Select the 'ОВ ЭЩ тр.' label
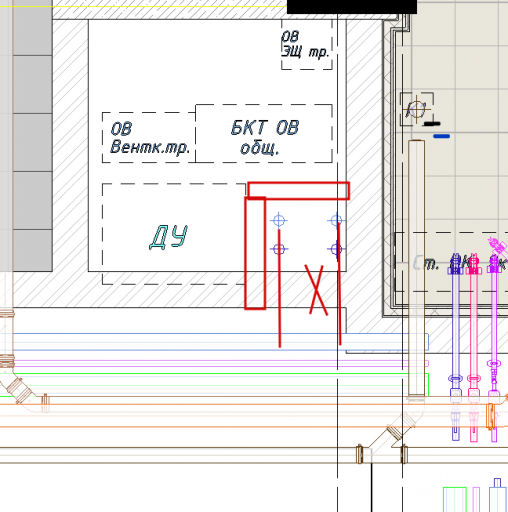Image resolution: width=508 pixels, height=512 pixels. (x=305, y=45)
